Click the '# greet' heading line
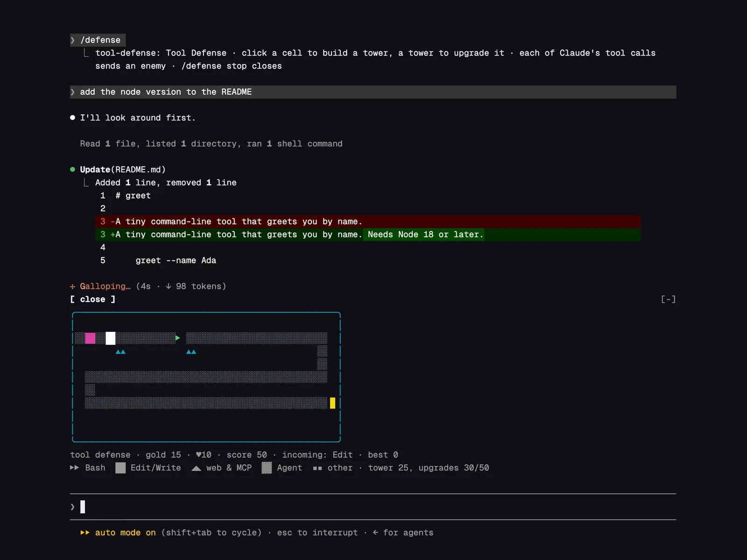The width and height of the screenshot is (747, 560). click(133, 196)
